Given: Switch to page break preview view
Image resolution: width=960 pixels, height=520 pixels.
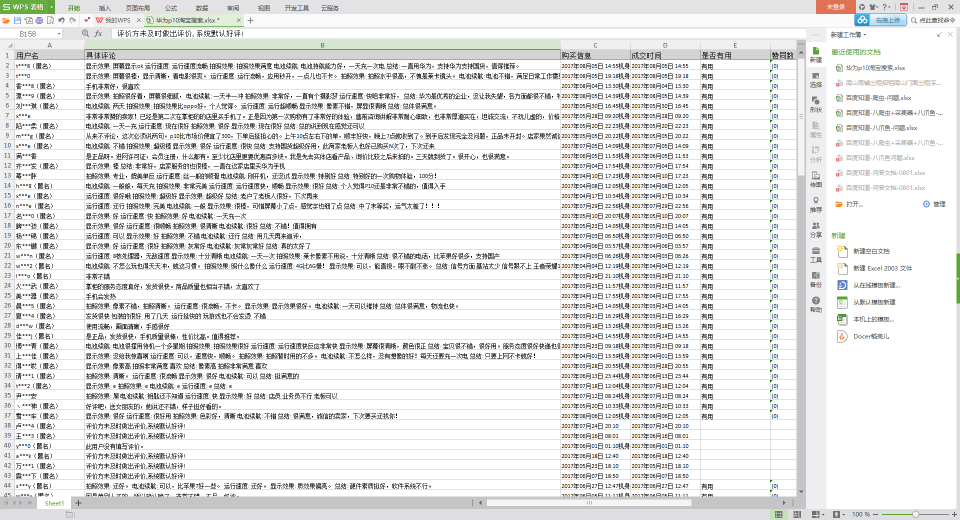Looking at the screenshot, I should (x=797, y=514).
